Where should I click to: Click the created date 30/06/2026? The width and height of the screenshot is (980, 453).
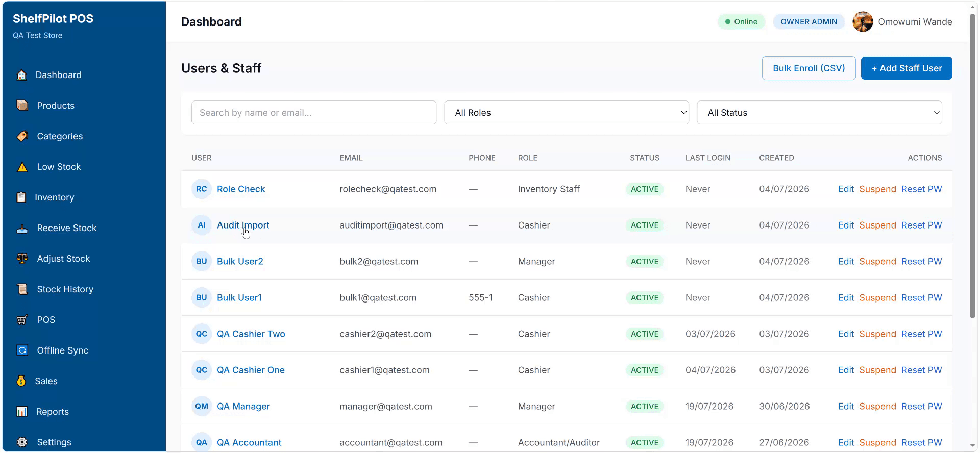pos(784,406)
